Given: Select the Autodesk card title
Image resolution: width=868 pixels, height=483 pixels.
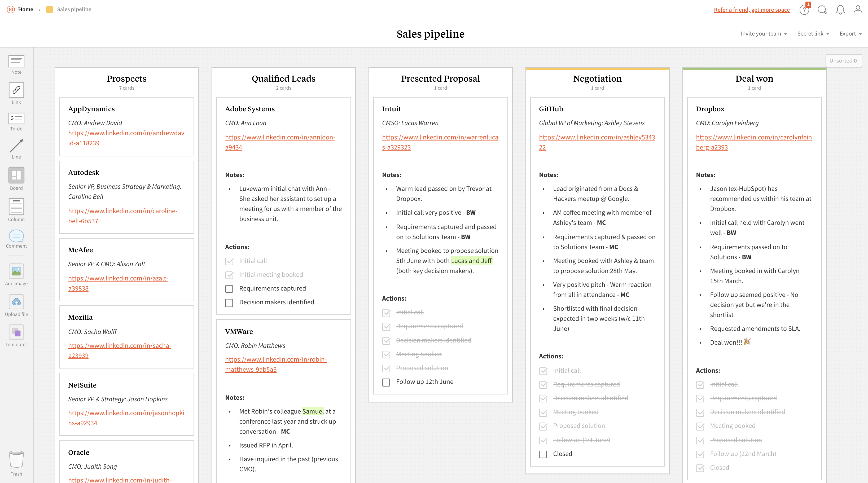Looking at the screenshot, I should [x=84, y=173].
